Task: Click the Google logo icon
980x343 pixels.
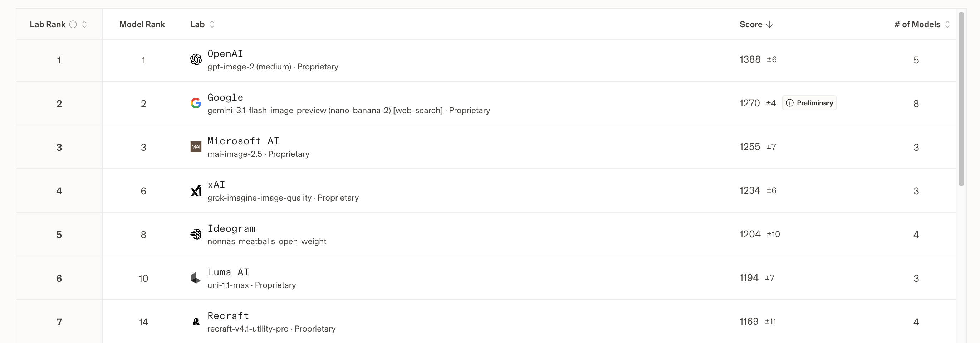Action: (196, 103)
